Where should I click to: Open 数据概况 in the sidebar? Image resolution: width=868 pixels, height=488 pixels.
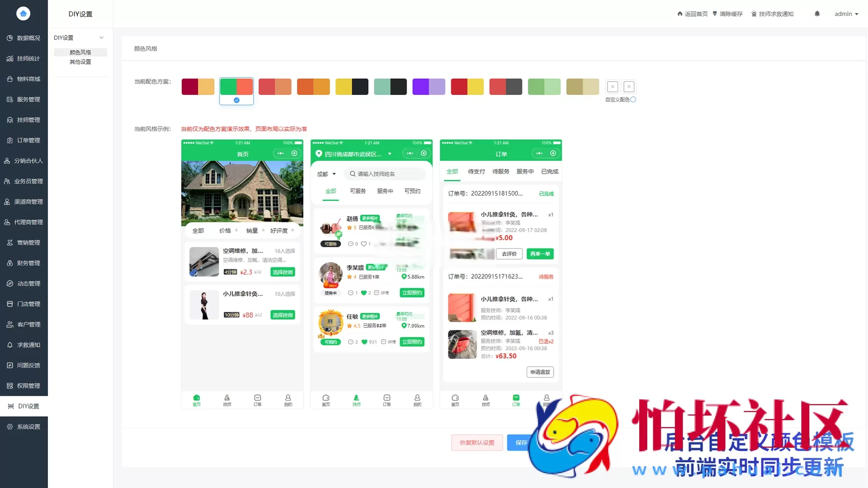tap(24, 38)
